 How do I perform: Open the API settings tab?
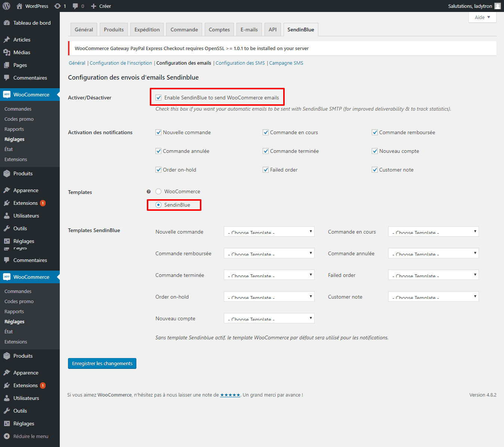273,30
